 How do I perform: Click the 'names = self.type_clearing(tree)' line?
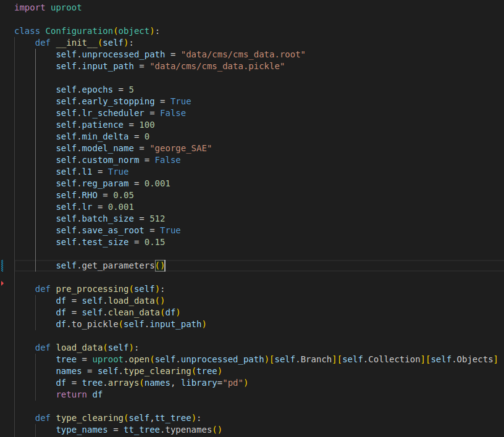(139, 371)
